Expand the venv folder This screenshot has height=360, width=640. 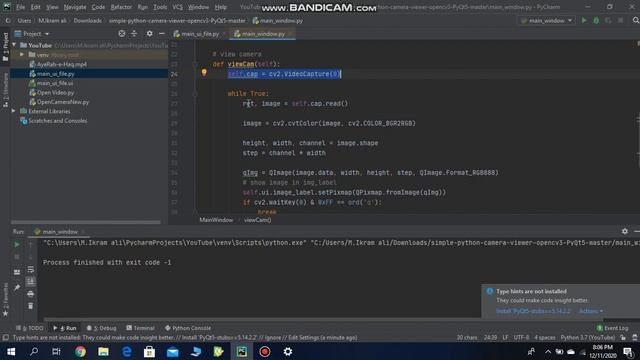point(22,54)
